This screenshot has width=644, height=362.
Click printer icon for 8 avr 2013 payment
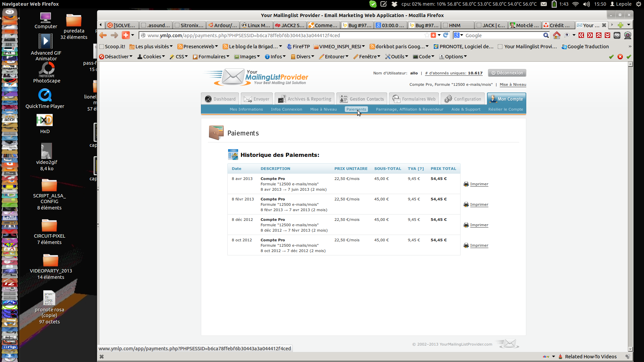pyautogui.click(x=466, y=184)
